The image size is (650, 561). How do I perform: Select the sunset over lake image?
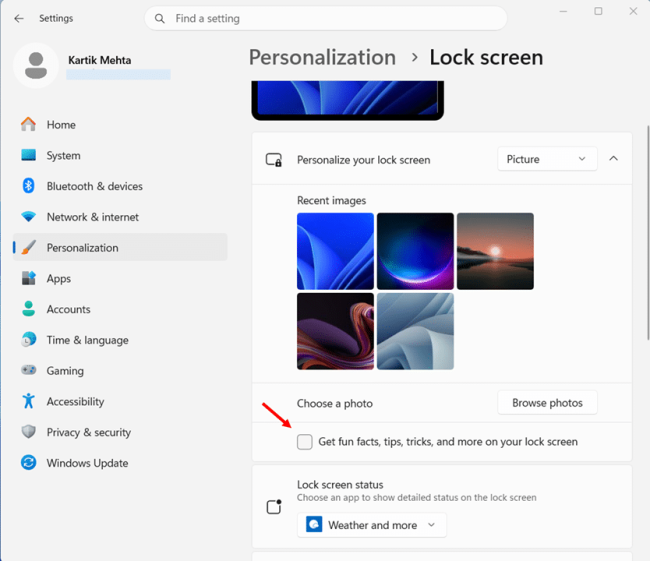495,251
